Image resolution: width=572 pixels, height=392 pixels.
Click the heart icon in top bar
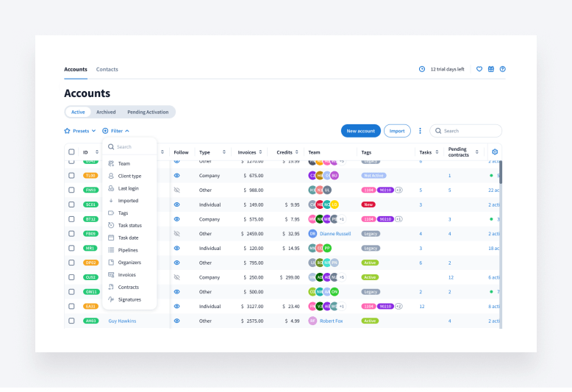click(x=479, y=69)
